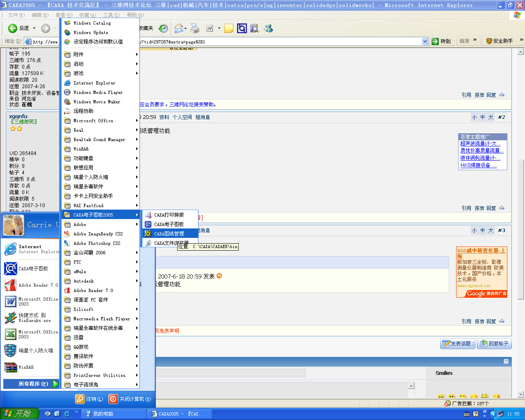Click the 发表话题 button
525x420 pixels.
click(x=458, y=344)
